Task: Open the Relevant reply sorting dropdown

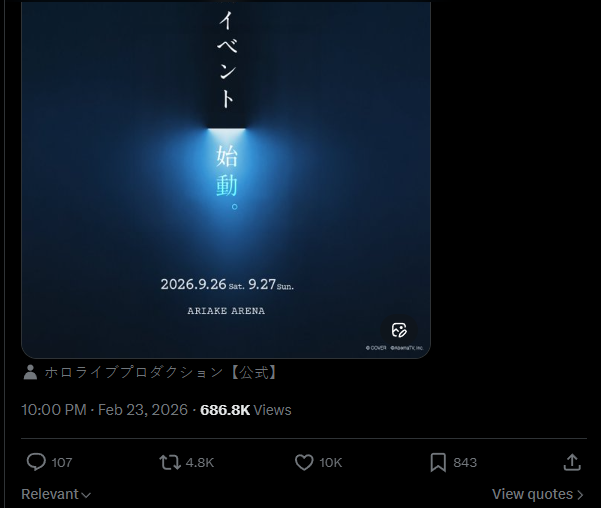Action: coord(56,494)
